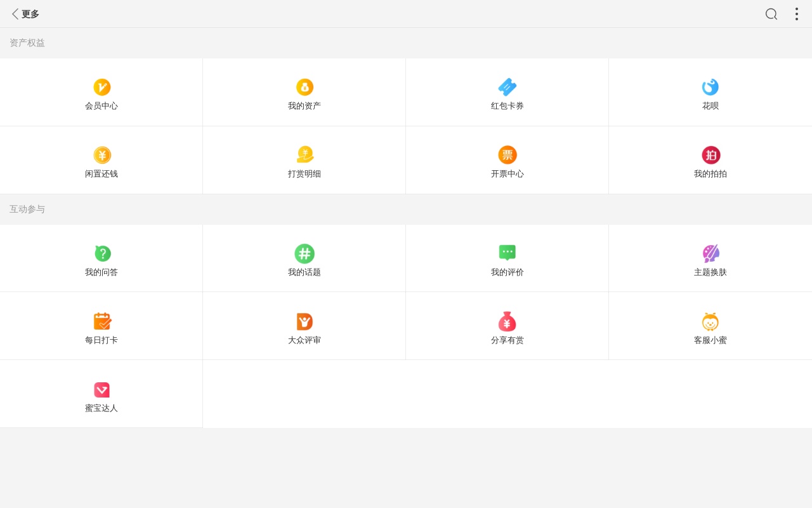Image resolution: width=812 pixels, height=508 pixels.
Task: Tap the 会员中心 label
Action: pyautogui.click(x=101, y=106)
